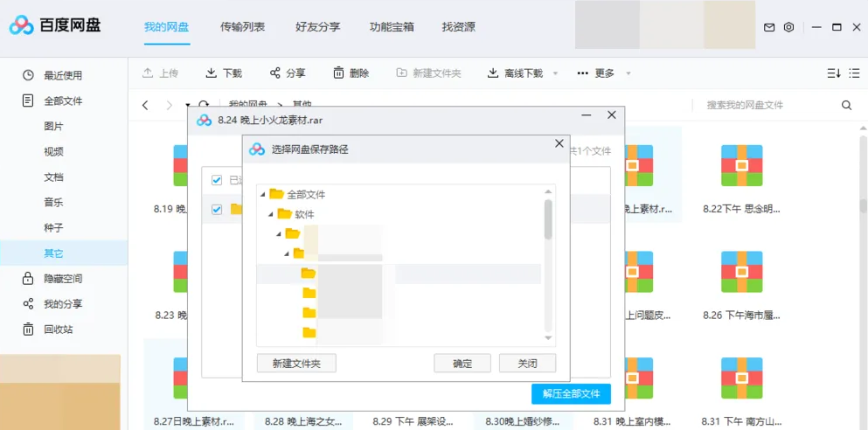
Task: Switch to list view icon
Action: pos(855,73)
